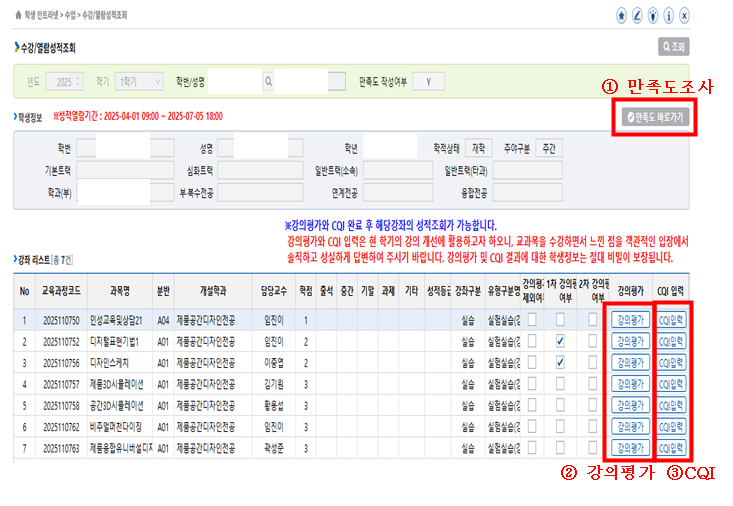733x506 pixels.
Task: Check 강의평가 제외여부 box for 인성교육및상담21
Action: [532, 320]
